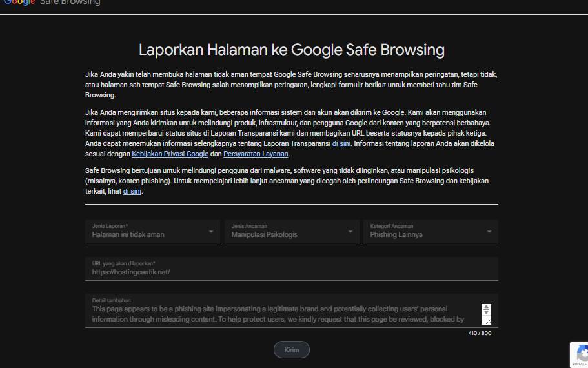
Task: Click the URL yang akan dilaporkan field
Action: click(291, 269)
